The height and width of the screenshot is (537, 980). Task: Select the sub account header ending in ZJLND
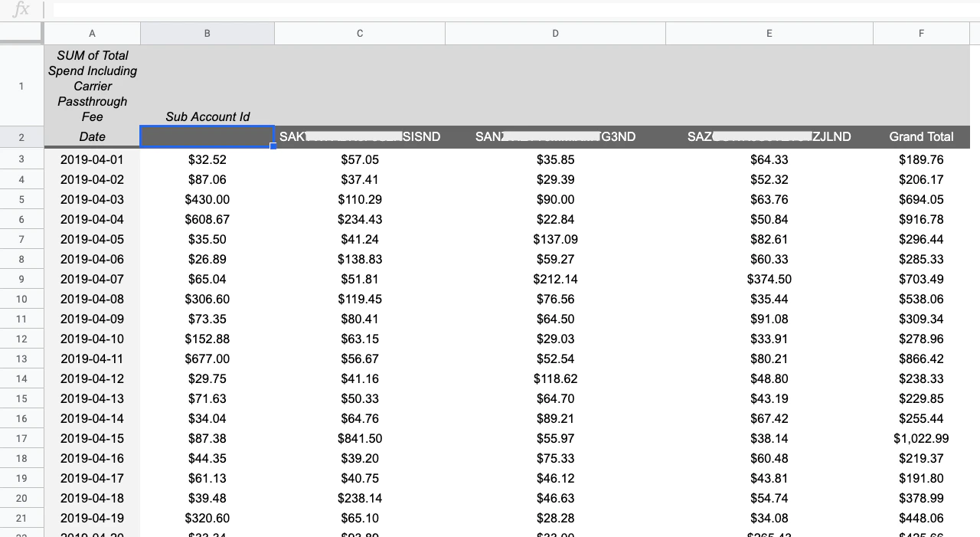769,136
